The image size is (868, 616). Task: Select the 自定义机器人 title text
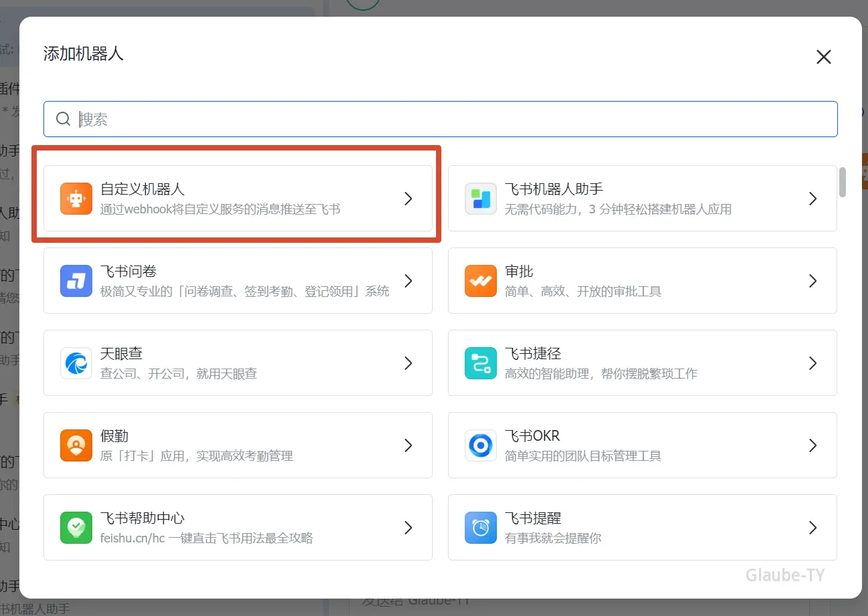(x=142, y=189)
